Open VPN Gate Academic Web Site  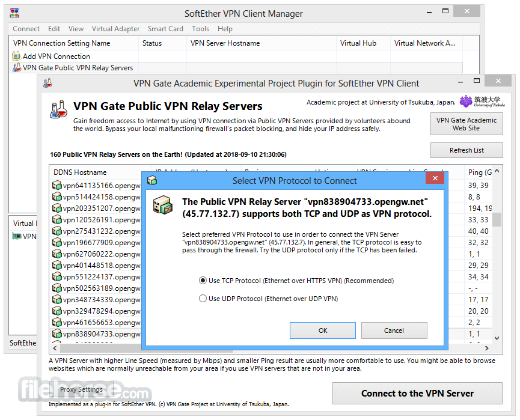click(466, 124)
